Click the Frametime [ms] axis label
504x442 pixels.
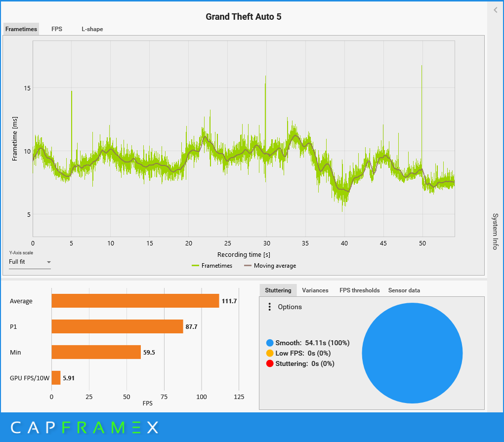(x=15, y=138)
